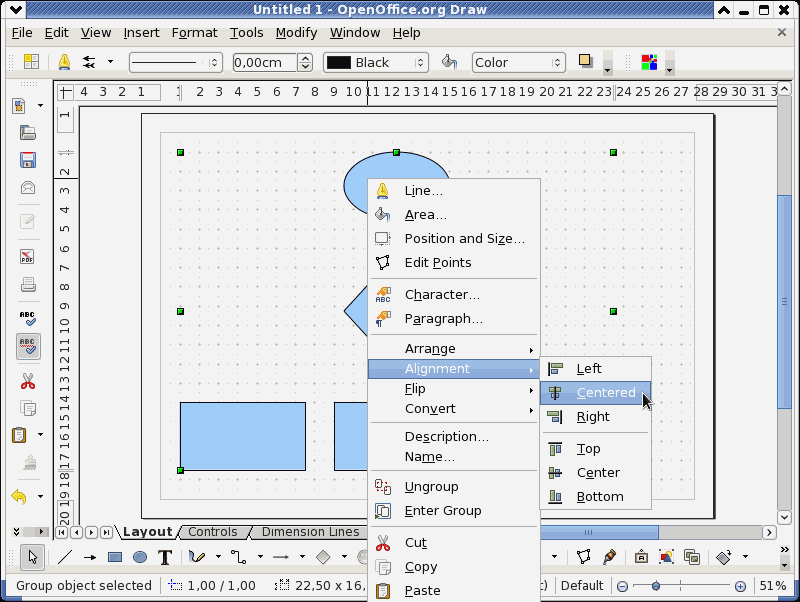
Task: Open the Modify menu
Action: coord(296,33)
